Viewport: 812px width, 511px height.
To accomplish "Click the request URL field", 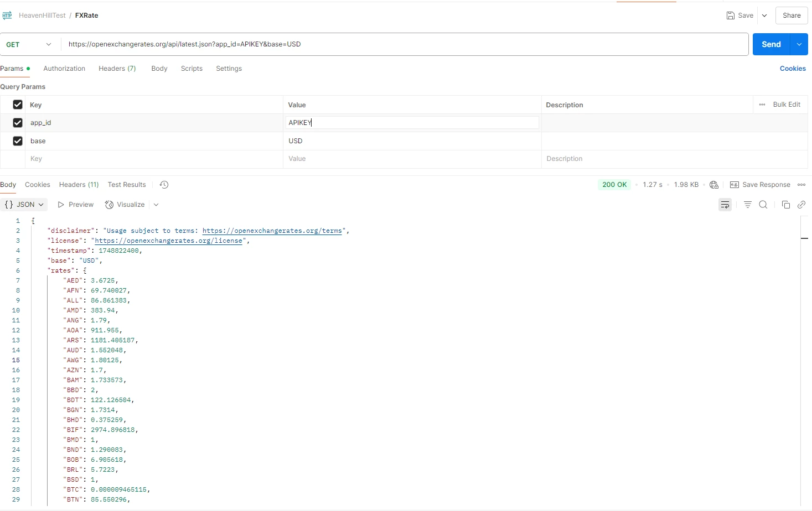I will [x=405, y=44].
